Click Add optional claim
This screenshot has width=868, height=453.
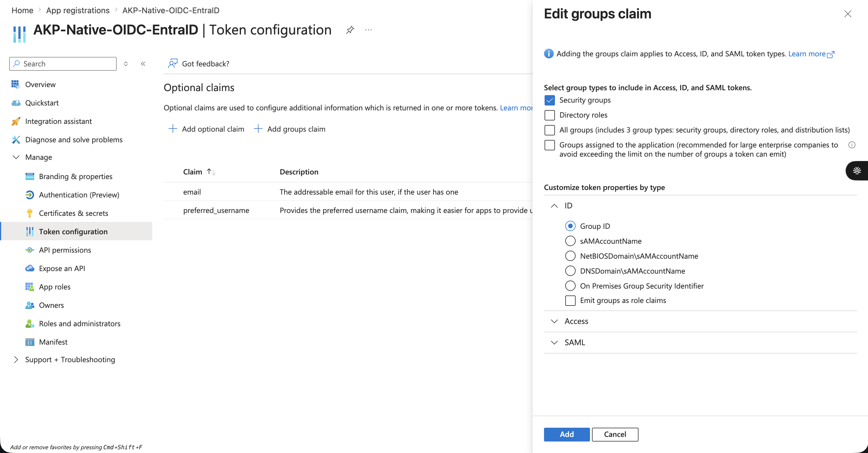206,129
